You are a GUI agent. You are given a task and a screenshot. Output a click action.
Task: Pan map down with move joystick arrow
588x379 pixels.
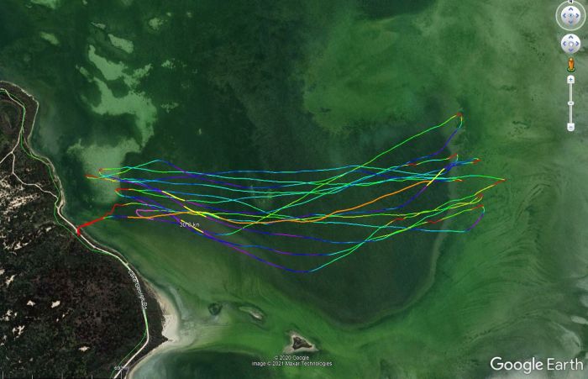[x=570, y=50]
